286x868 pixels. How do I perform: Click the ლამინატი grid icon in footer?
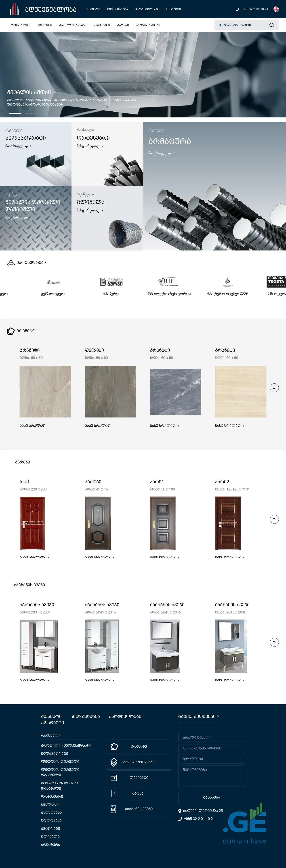click(x=114, y=778)
